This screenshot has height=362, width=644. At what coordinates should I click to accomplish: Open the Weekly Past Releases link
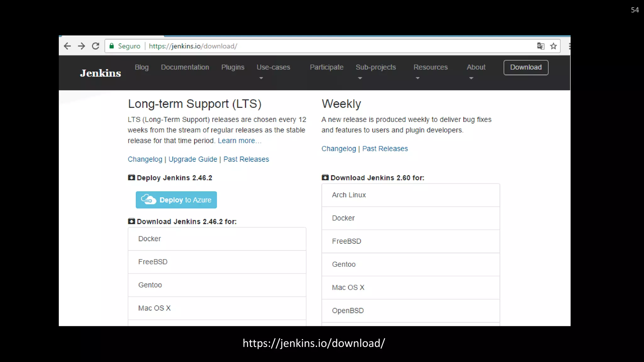point(385,149)
